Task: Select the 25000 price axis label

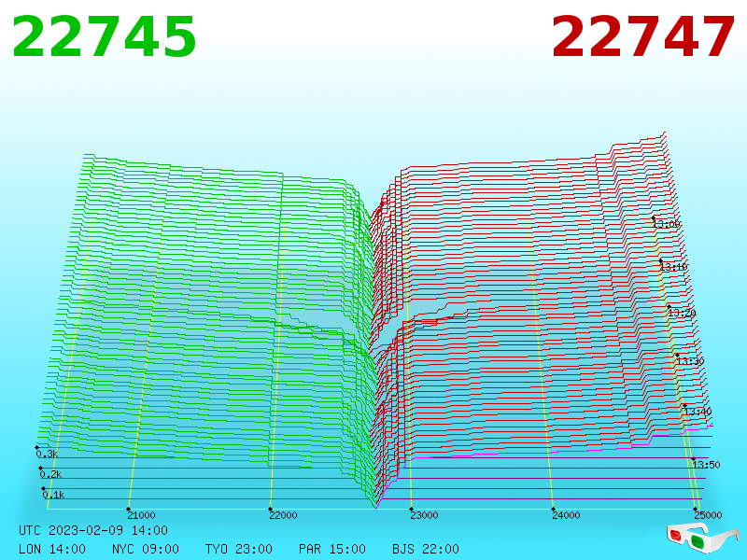Action: (708, 515)
